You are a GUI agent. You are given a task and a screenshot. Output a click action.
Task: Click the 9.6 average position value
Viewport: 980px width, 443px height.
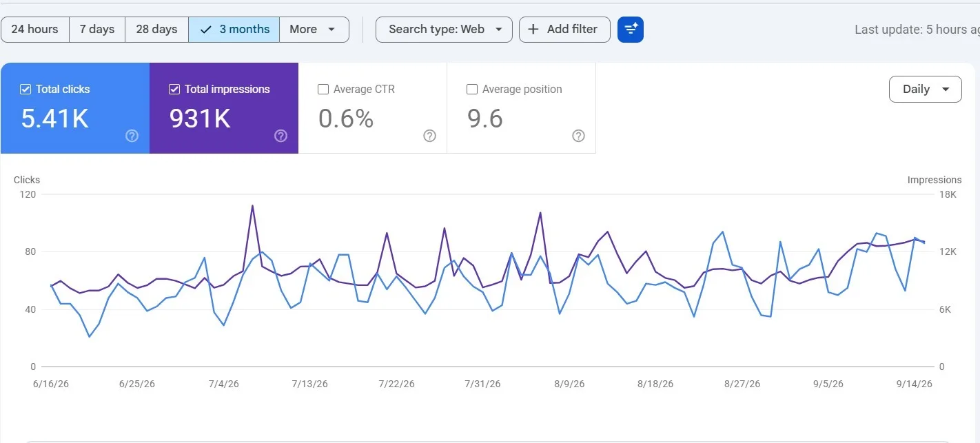pyautogui.click(x=485, y=119)
